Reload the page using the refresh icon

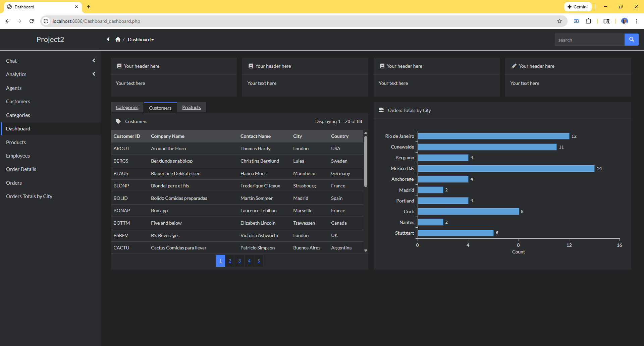point(32,21)
